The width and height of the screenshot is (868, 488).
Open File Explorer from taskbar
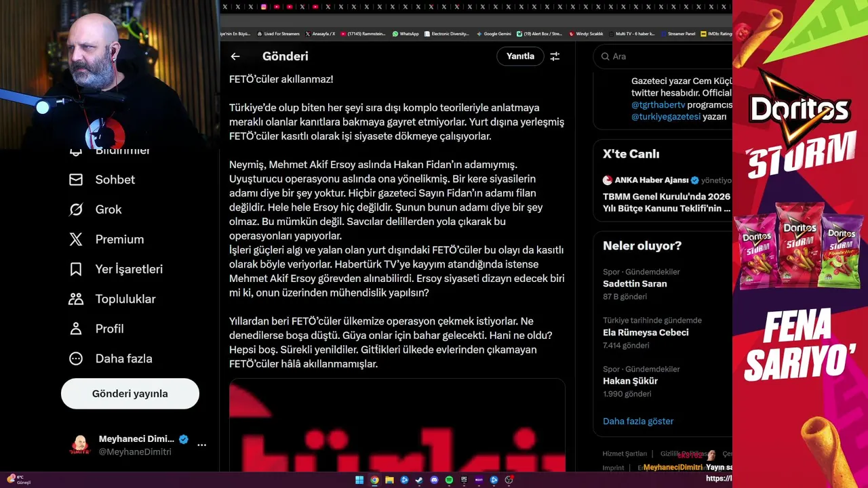click(x=389, y=480)
